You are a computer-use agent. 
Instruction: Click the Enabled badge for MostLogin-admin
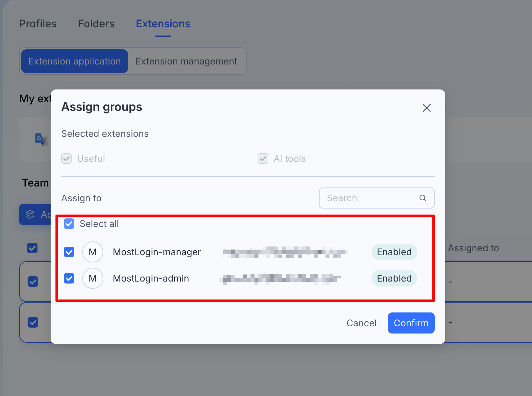[x=394, y=278]
